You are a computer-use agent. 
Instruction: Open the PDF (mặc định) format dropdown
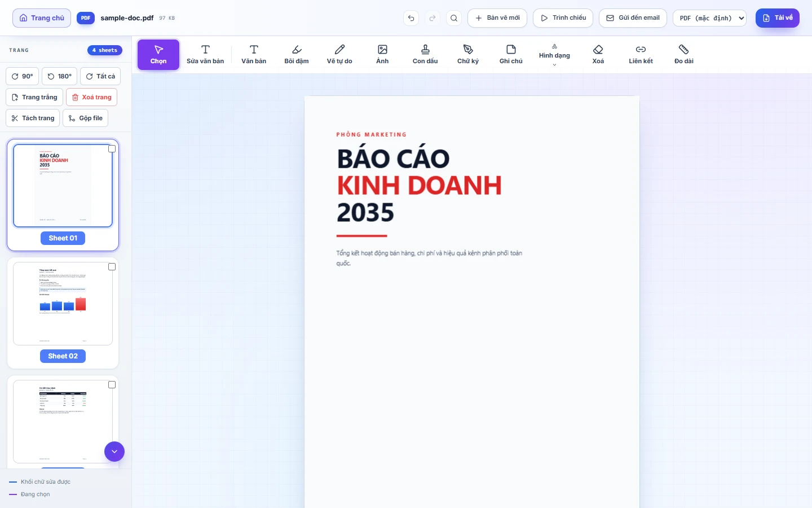709,18
